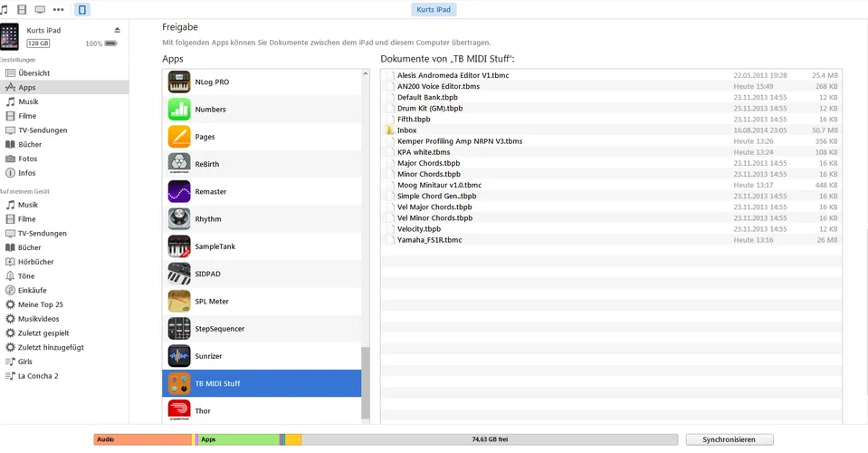The width and height of the screenshot is (868, 453).
Task: Click the apps list scrollbar thumb
Action: point(366,383)
